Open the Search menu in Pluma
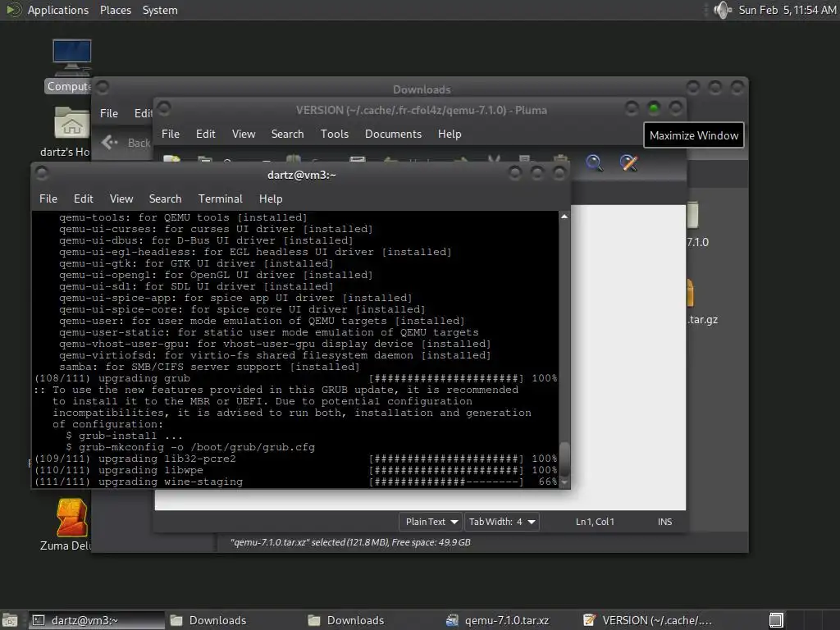Image resolution: width=840 pixels, height=630 pixels. (x=287, y=134)
